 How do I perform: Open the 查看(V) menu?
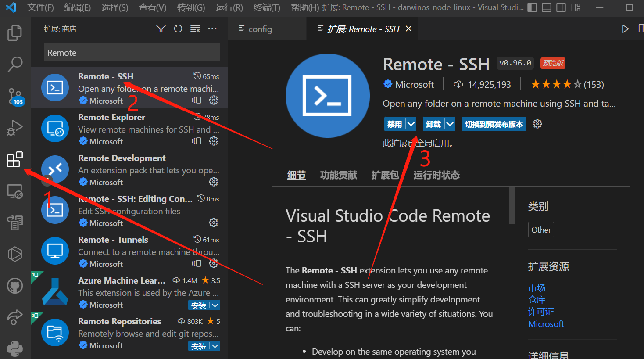152,7
